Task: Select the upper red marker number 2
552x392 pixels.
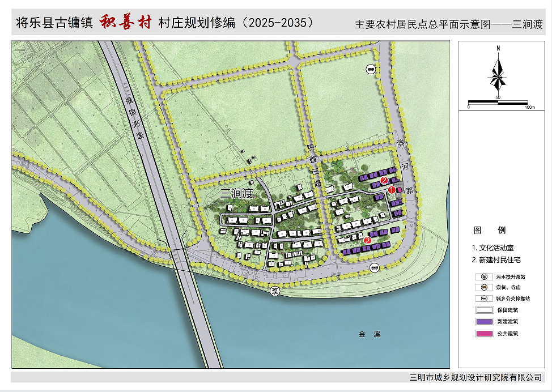Action: pos(384,181)
